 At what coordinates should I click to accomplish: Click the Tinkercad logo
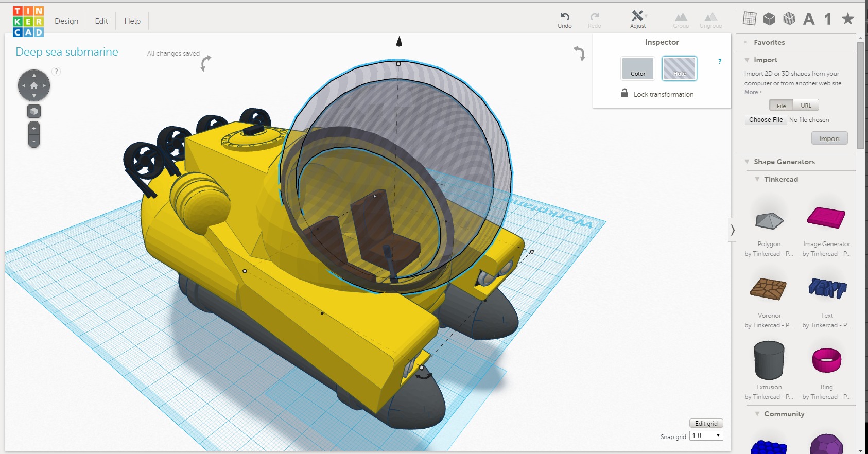tap(28, 21)
